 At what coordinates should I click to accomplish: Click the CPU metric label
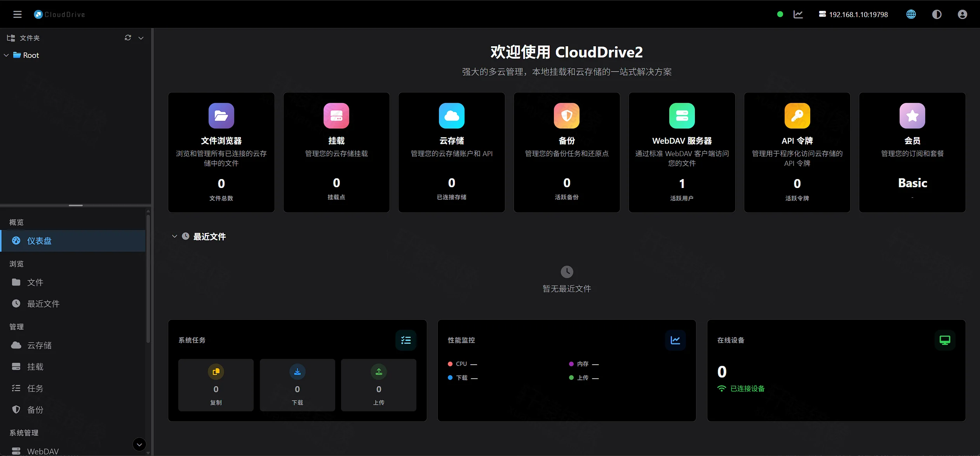[x=461, y=364]
